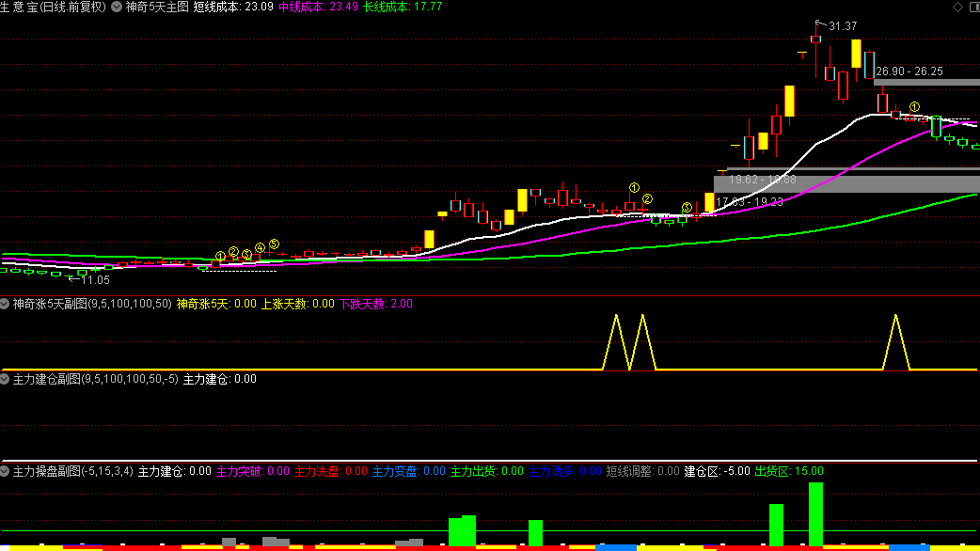Select the 上涨天数: 0.00 readout
The height and width of the screenshot is (551, 980).
point(297,304)
